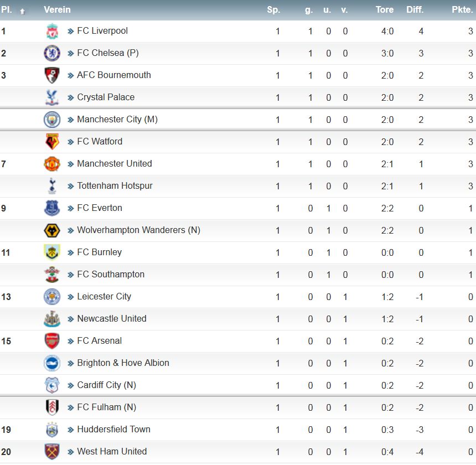Click the FC Arsenal cannon crest
The image size is (476, 465).
pyautogui.click(x=52, y=341)
